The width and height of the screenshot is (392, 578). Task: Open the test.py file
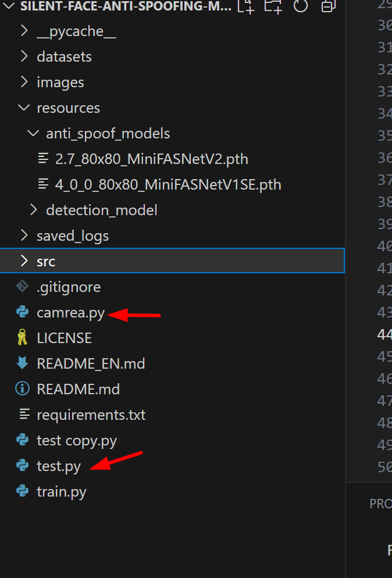59,466
